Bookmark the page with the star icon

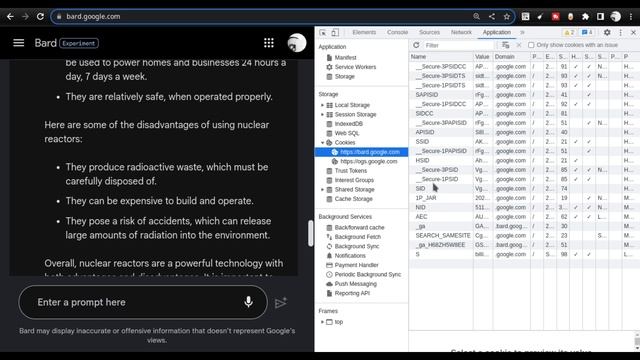coord(507,16)
